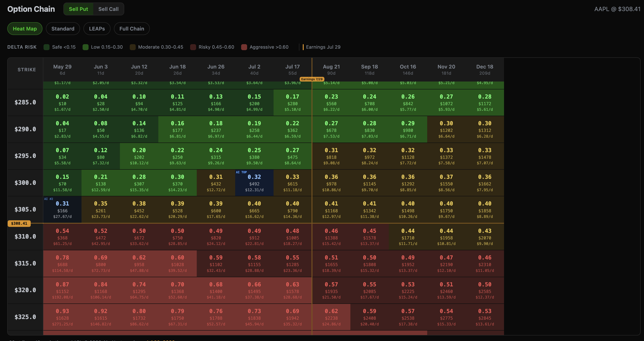The width and height of the screenshot is (644, 341).
Task: Click the $325.0 strike row label
Action: [x=25, y=317]
